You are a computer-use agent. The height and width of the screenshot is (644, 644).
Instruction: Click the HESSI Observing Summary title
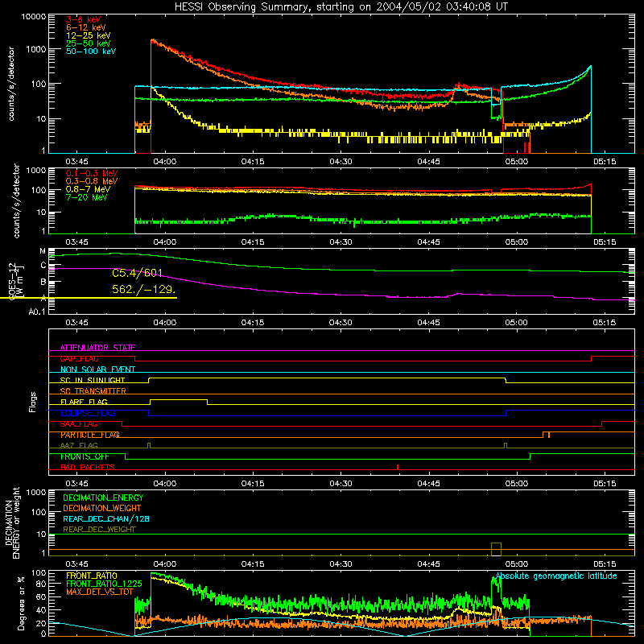(x=341, y=6)
